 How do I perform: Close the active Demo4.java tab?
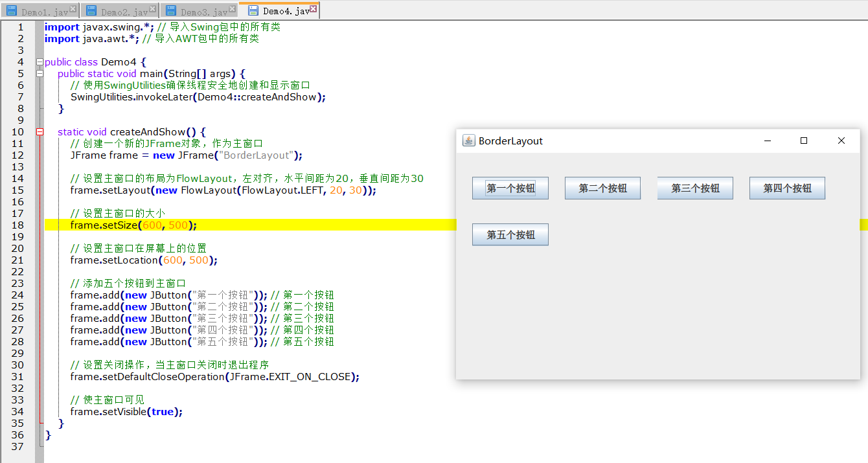(x=313, y=9)
